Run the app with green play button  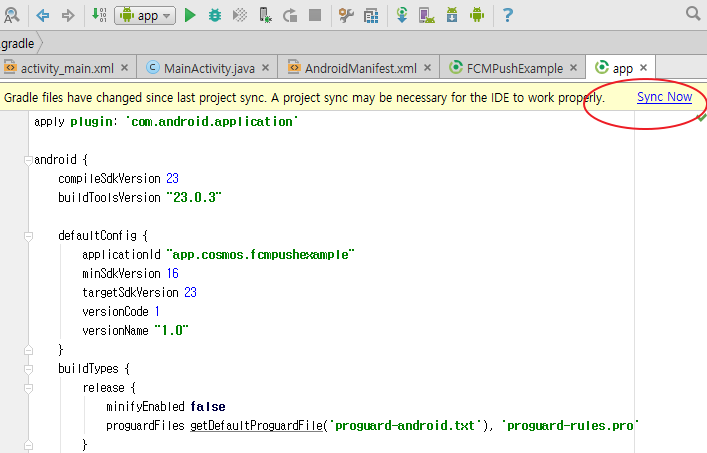[x=190, y=16]
